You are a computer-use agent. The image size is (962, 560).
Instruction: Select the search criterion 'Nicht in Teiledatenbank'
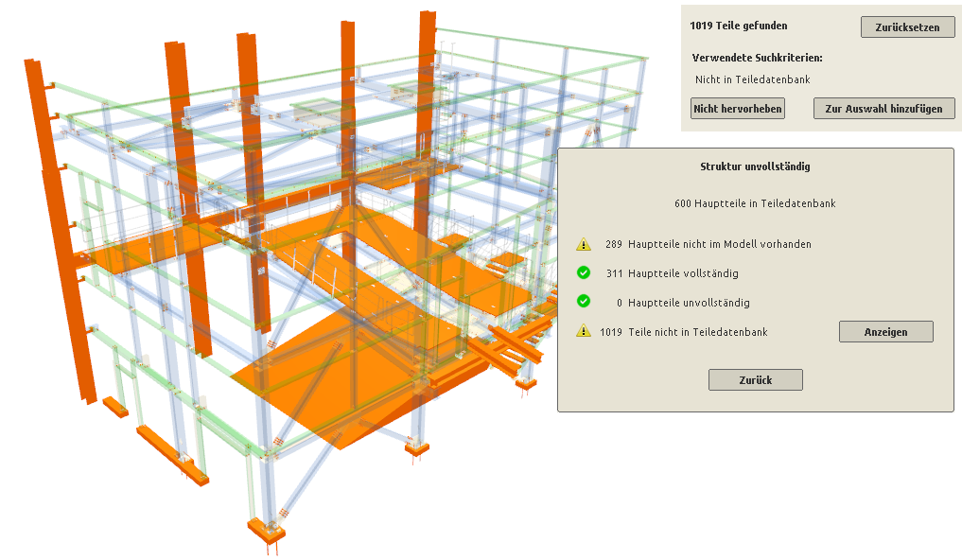click(x=752, y=79)
